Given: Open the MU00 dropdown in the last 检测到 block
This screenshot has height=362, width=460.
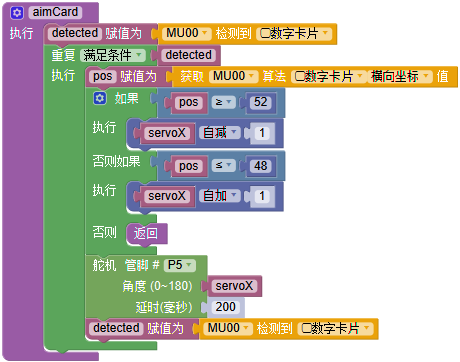Looking at the screenshot, I should tap(228, 328).
